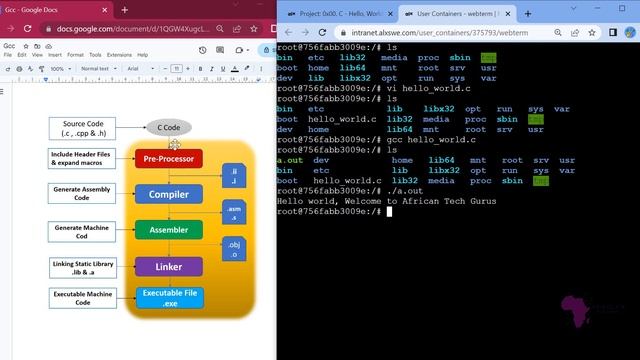
Task: Click the 'gcc hello_world.c' command line
Action: pyautogui.click(x=431, y=140)
